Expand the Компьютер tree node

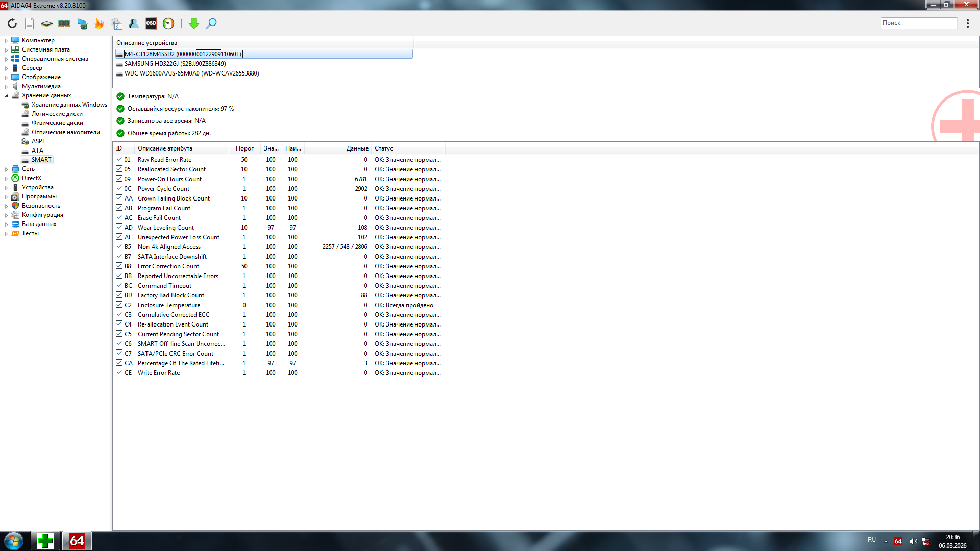(6, 40)
